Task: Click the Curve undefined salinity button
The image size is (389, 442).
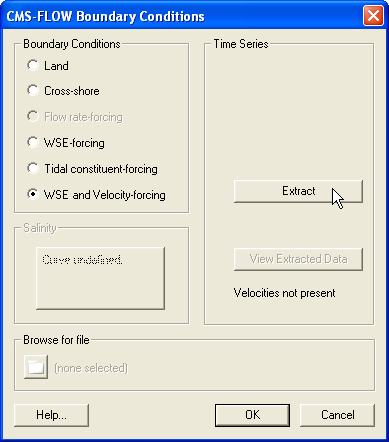Action: (x=100, y=278)
